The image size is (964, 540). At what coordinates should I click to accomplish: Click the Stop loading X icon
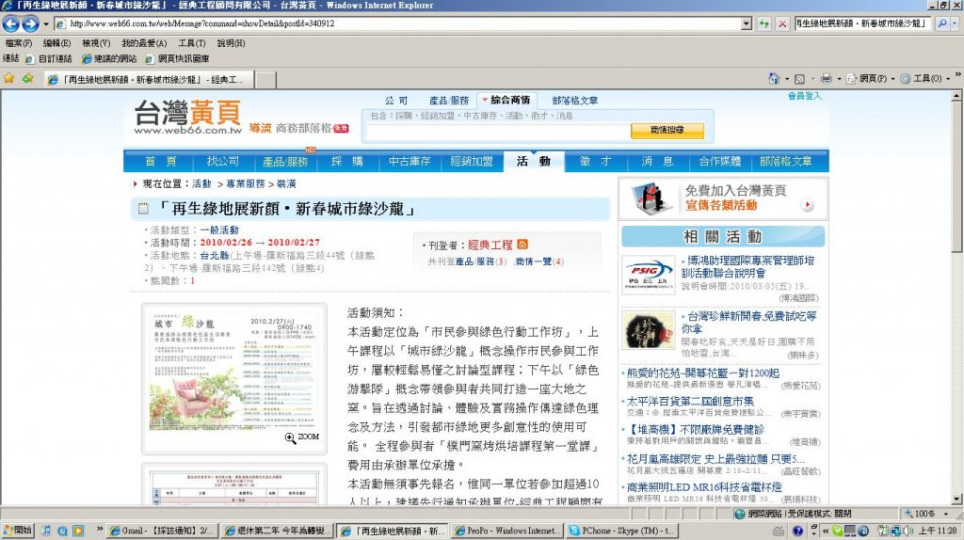point(781,24)
